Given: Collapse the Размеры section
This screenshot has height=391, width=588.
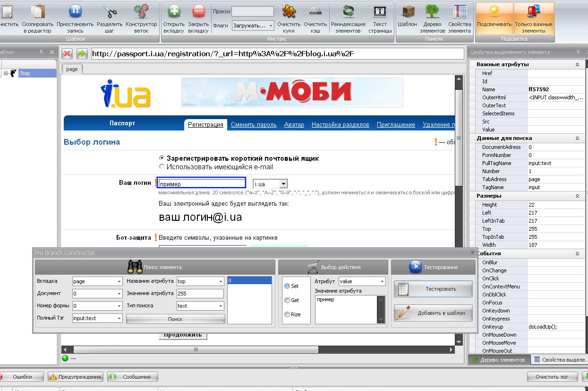Looking at the screenshot, I should pos(577,196).
